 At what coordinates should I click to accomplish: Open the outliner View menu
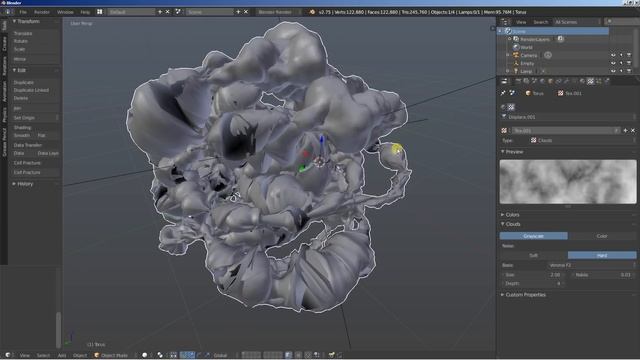coord(521,22)
